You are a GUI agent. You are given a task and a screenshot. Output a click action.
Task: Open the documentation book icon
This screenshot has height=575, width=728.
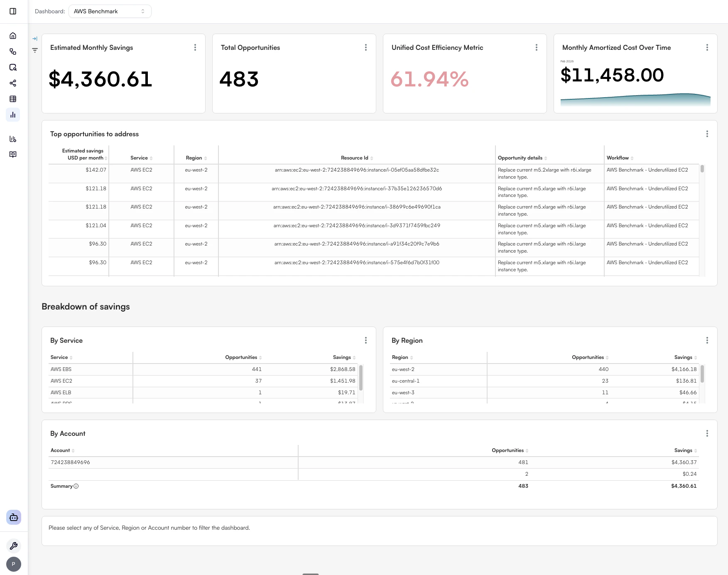[x=13, y=154]
